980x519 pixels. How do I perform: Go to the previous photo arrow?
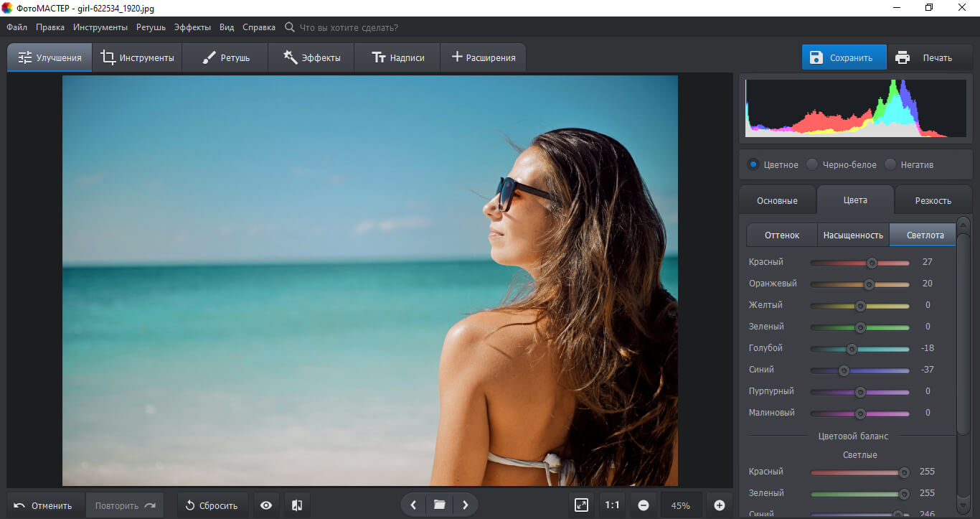coord(413,505)
